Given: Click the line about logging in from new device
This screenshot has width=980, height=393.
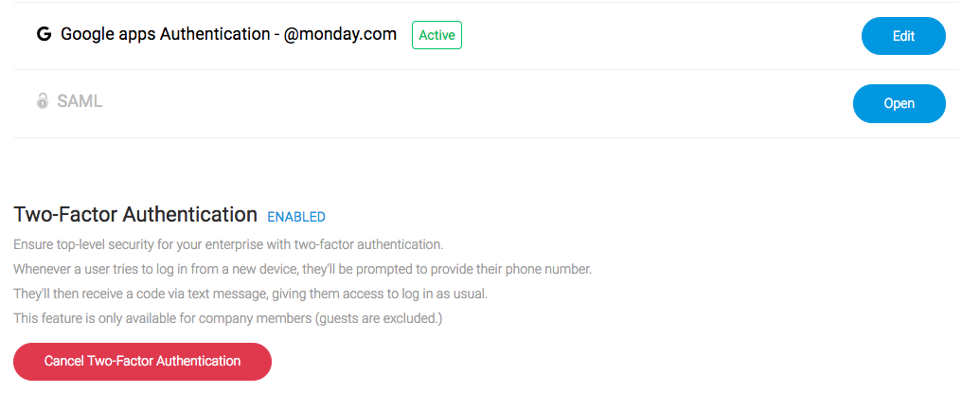Looking at the screenshot, I should tap(302, 269).
